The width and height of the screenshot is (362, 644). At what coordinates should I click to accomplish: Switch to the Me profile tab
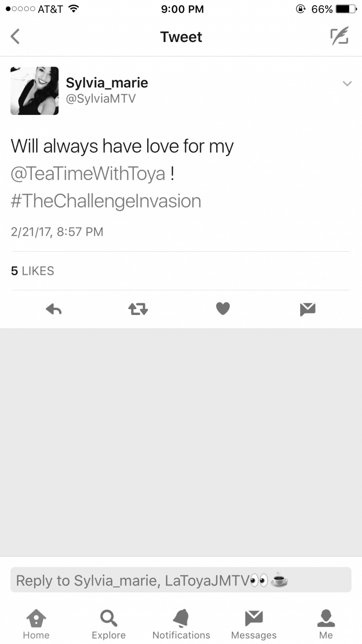(x=326, y=624)
